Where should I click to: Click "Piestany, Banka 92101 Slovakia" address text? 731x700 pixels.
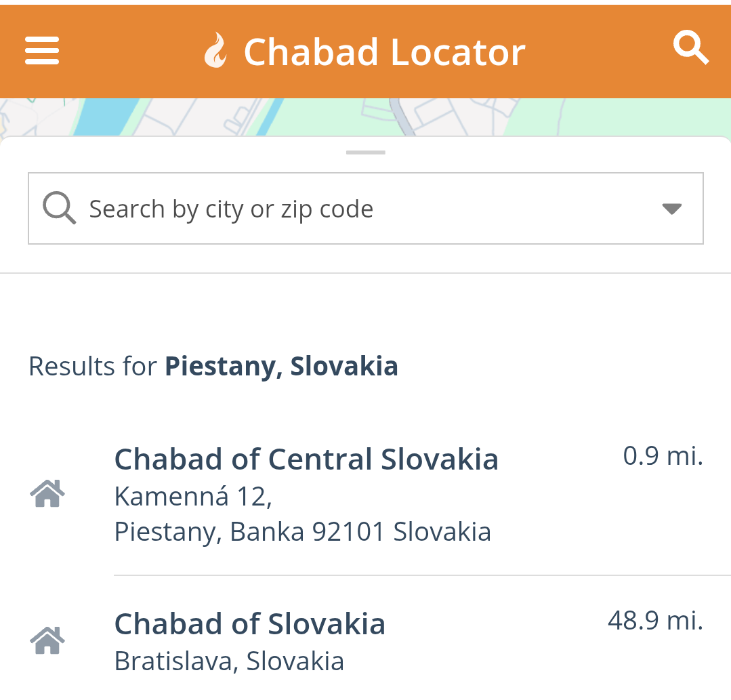302,532
